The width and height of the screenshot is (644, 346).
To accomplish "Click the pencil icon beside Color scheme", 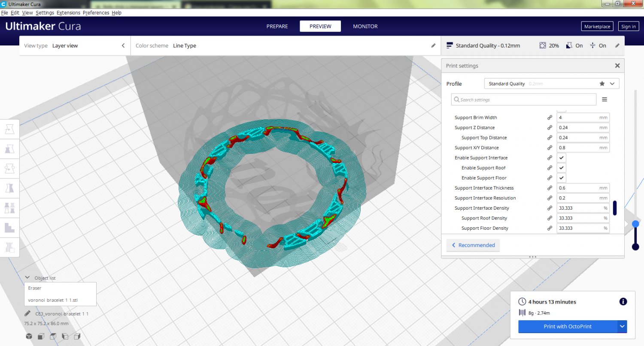I will click(434, 45).
